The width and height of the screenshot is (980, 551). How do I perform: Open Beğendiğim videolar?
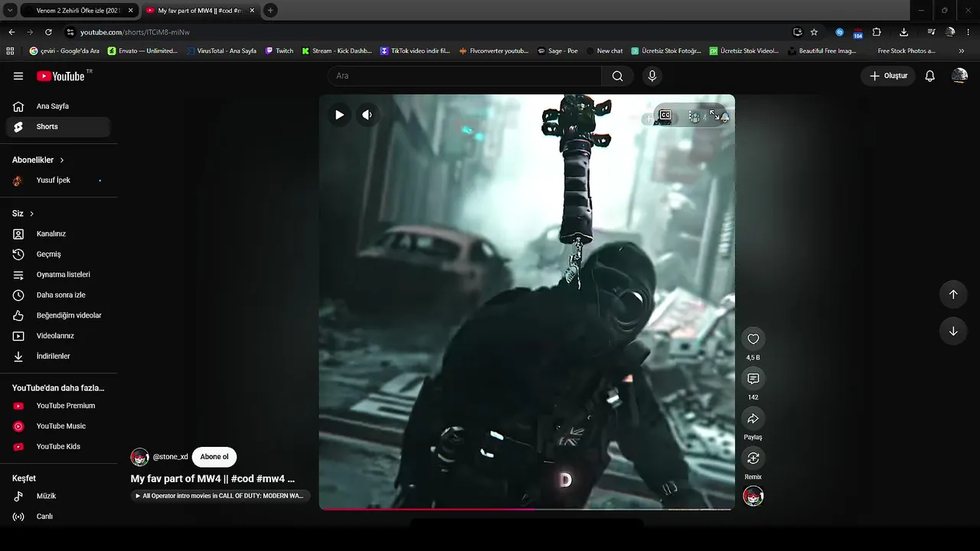click(58, 315)
